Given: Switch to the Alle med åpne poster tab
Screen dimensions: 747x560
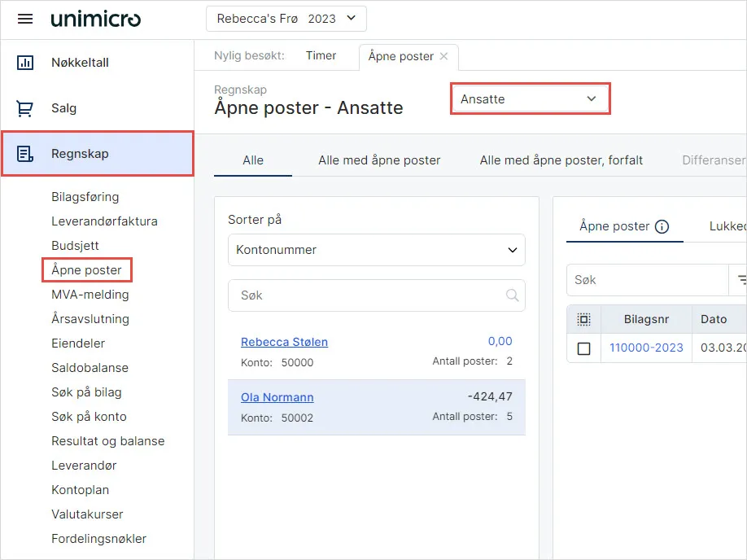Looking at the screenshot, I should 378,160.
